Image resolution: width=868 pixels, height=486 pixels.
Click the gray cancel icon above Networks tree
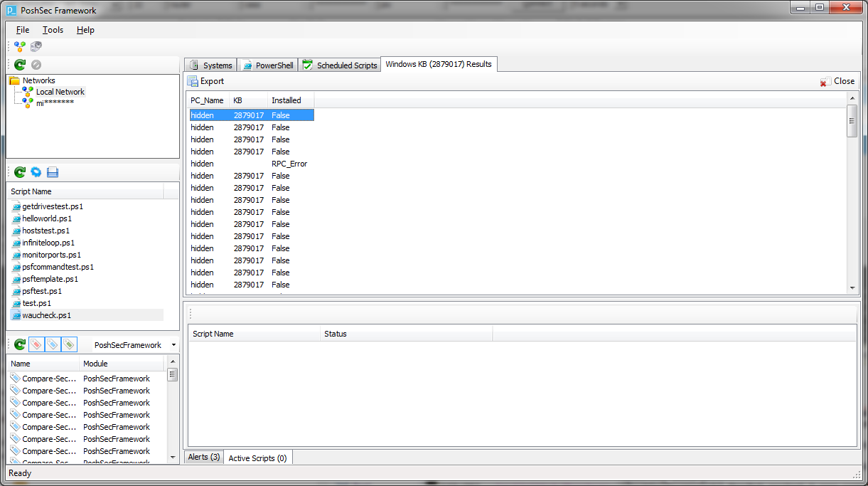36,65
